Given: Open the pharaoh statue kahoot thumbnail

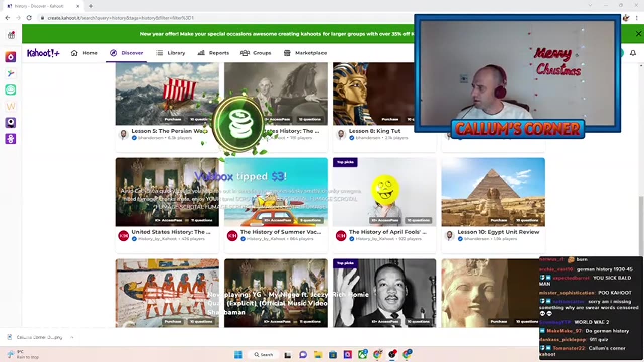Looking at the screenshot, I should [x=490, y=293].
